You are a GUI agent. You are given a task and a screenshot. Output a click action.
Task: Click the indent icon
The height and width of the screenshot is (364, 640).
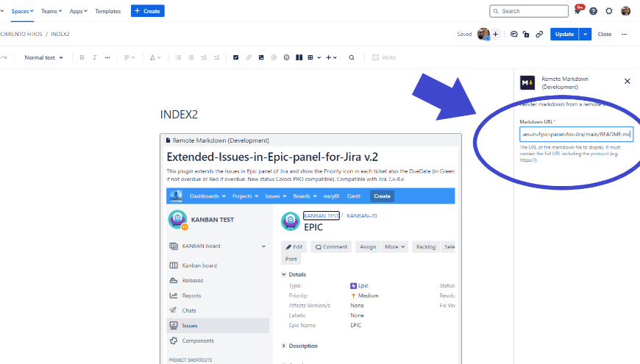tap(217, 57)
